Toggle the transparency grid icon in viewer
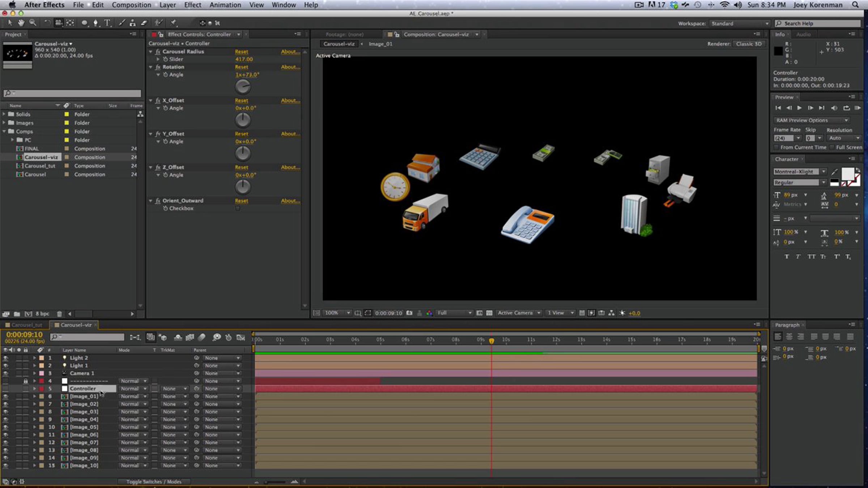868x488 pixels. tap(489, 313)
